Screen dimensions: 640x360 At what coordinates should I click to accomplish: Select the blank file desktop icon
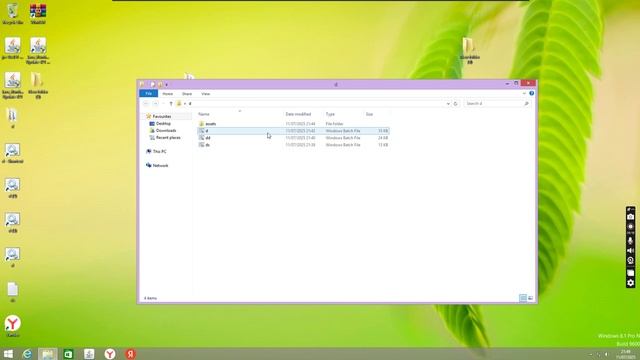pos(12,292)
